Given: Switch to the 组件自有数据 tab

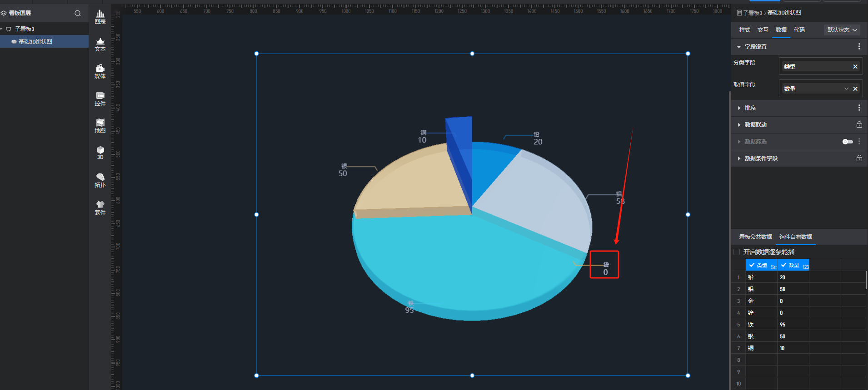Looking at the screenshot, I should click(795, 237).
